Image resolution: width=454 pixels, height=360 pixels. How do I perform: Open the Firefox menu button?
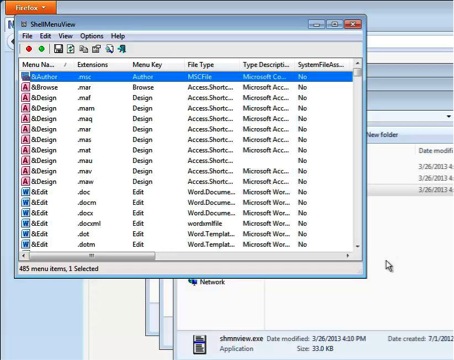[x=31, y=7]
